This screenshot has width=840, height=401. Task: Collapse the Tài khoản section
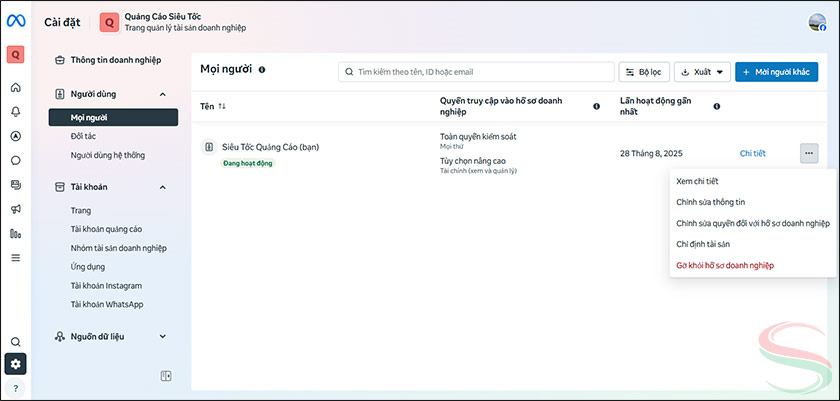162,187
